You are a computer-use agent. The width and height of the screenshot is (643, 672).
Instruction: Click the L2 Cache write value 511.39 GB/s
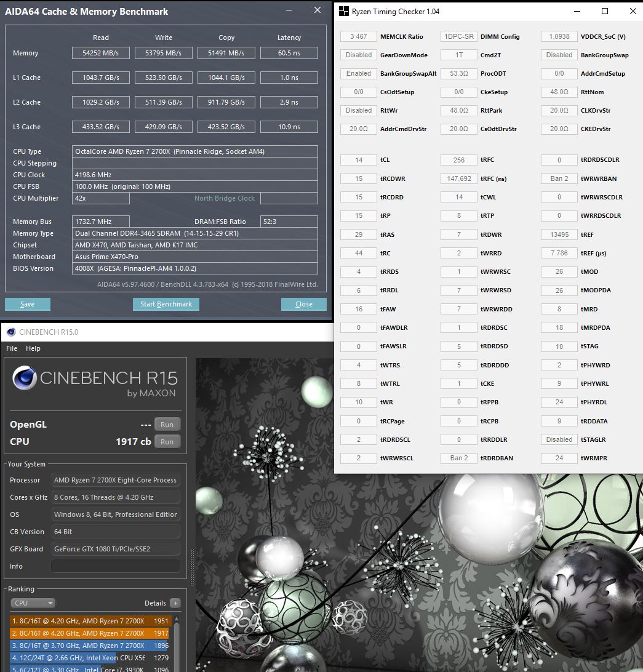click(x=163, y=102)
